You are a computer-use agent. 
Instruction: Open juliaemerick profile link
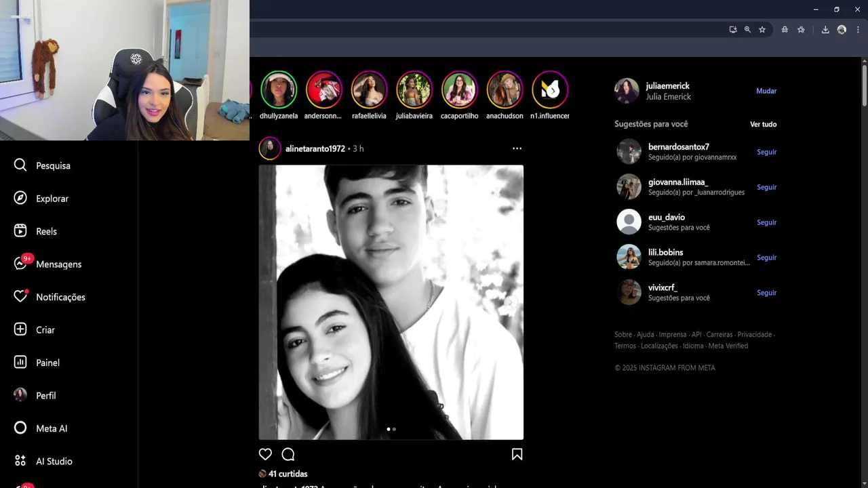667,86
